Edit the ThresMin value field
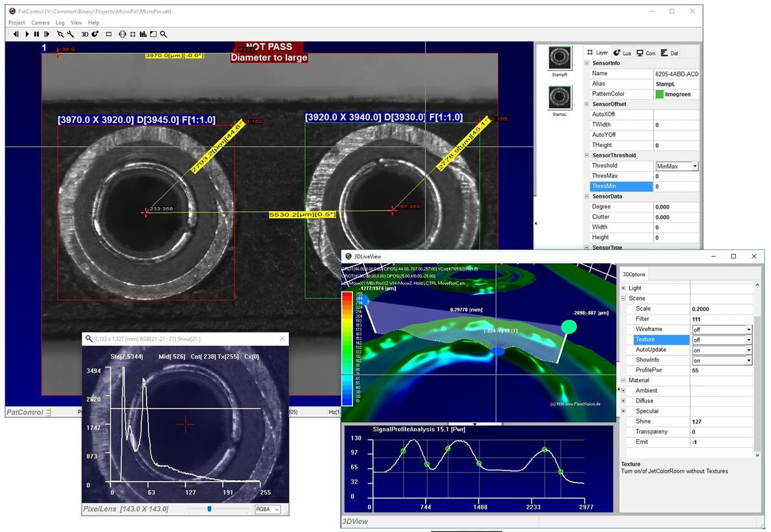The height and width of the screenshot is (532, 771). [676, 187]
